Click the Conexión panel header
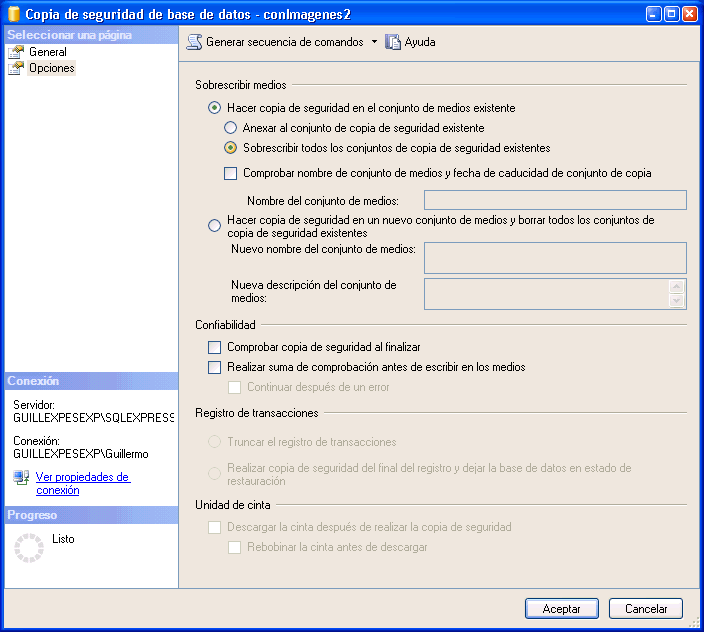This screenshot has width=704, height=632. tap(92, 381)
